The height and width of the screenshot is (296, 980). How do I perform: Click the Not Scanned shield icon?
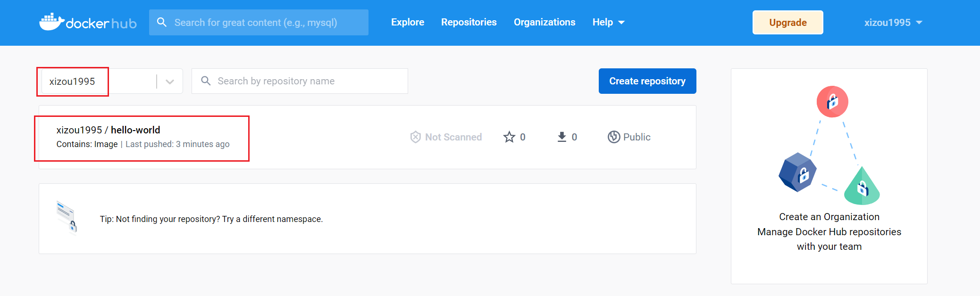click(415, 137)
